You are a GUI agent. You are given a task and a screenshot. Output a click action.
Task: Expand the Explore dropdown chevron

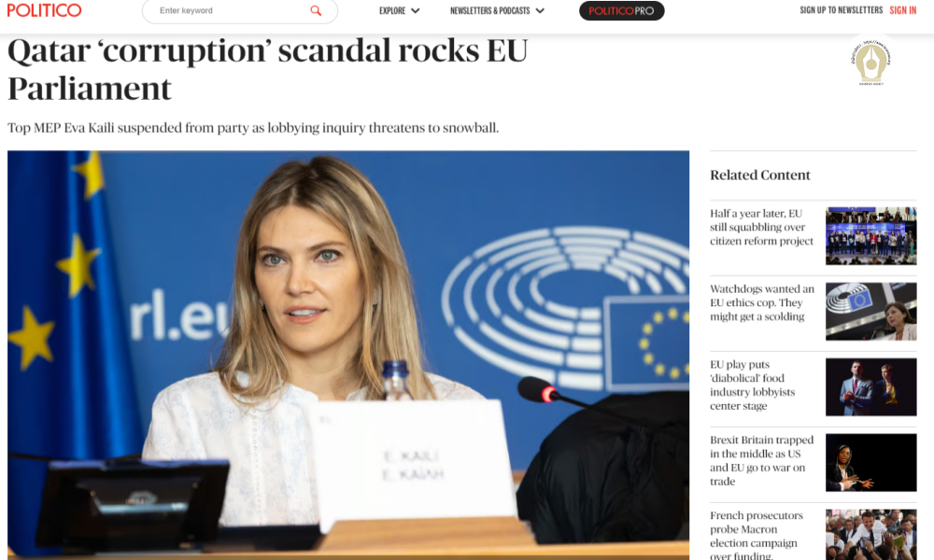[x=416, y=10]
